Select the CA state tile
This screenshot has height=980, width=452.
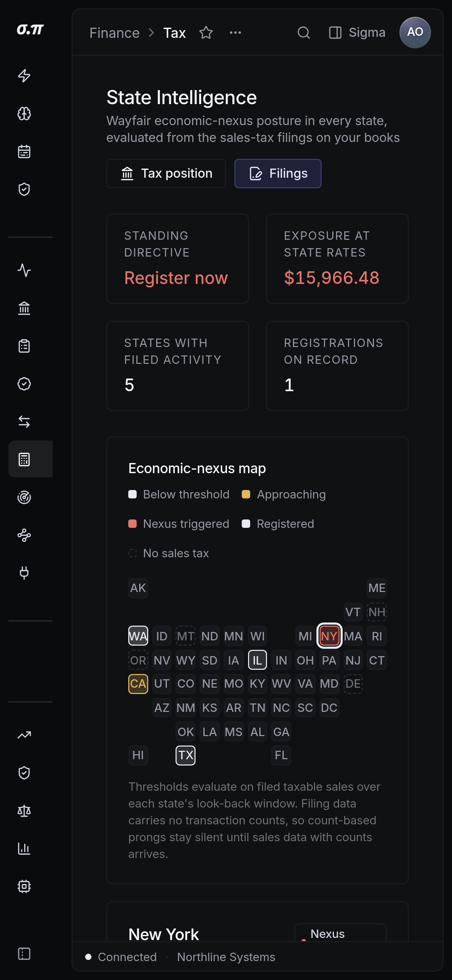tap(138, 683)
